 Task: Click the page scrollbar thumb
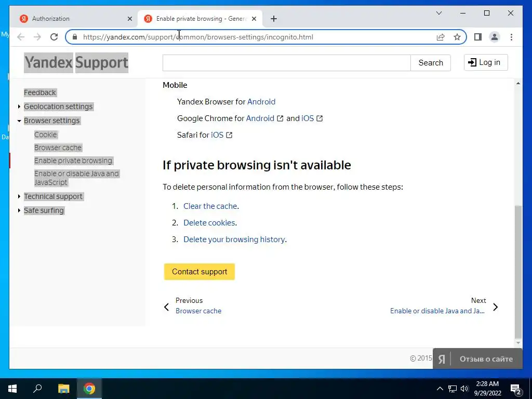[518, 271]
